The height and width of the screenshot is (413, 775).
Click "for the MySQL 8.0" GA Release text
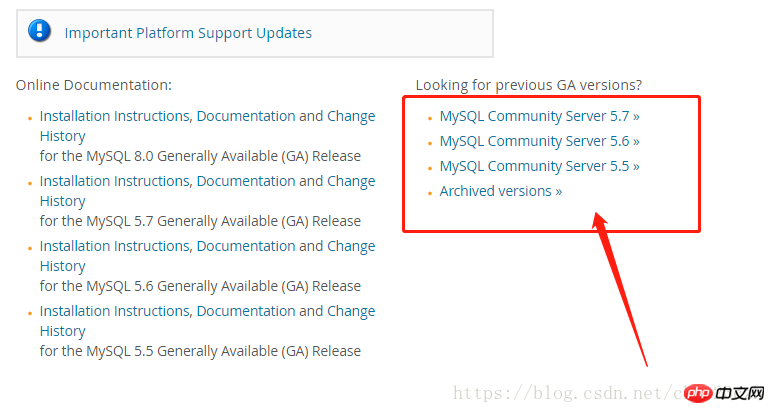pos(200,156)
